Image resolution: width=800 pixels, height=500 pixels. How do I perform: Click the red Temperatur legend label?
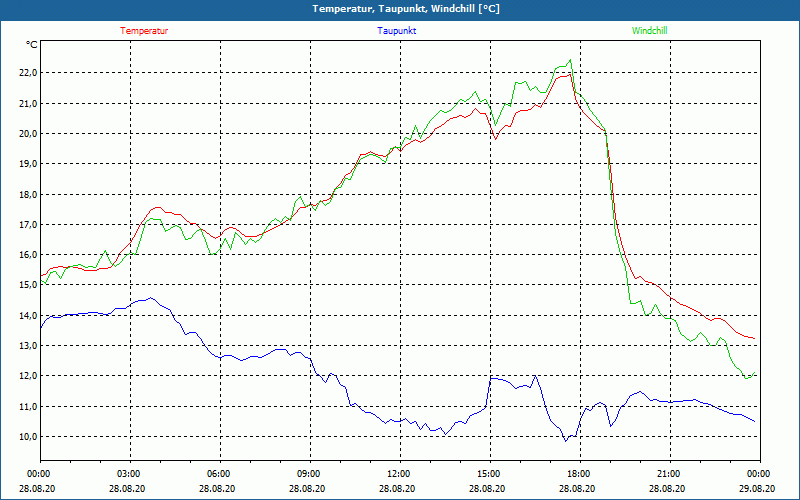click(144, 31)
